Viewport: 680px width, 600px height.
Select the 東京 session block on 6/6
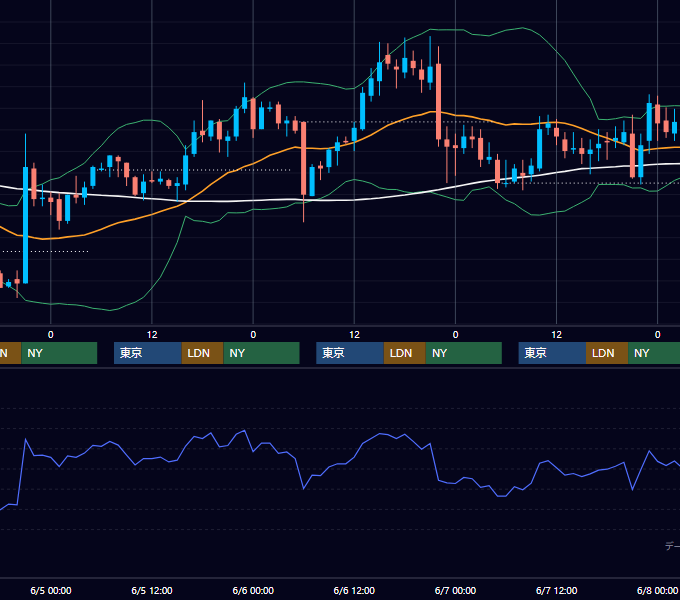[x=350, y=353]
